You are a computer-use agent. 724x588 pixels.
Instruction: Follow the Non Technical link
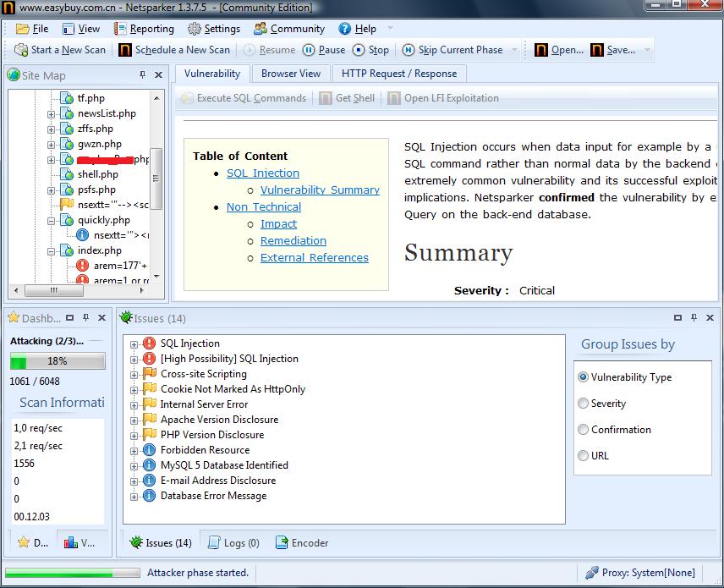[264, 207]
